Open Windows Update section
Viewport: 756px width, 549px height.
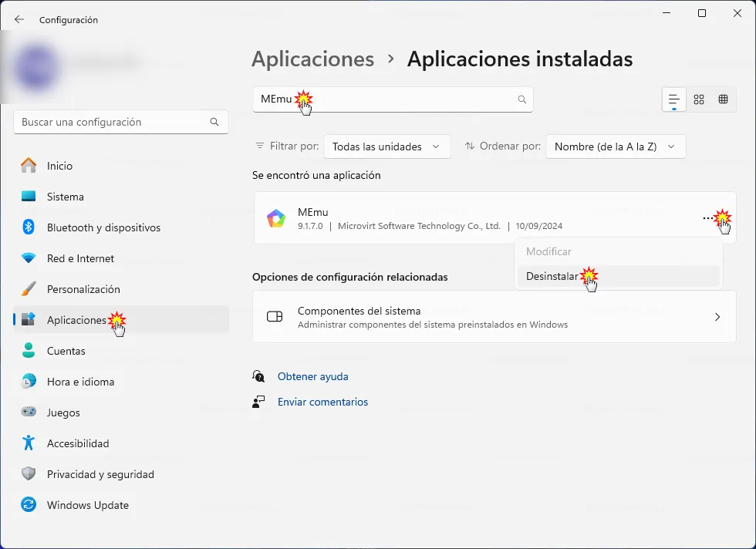[121, 505]
